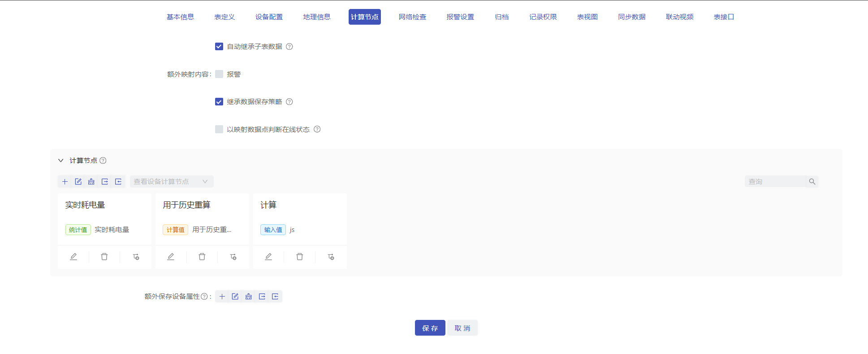Switch to the 同步数据 tab
The image size is (868, 354).
632,17
